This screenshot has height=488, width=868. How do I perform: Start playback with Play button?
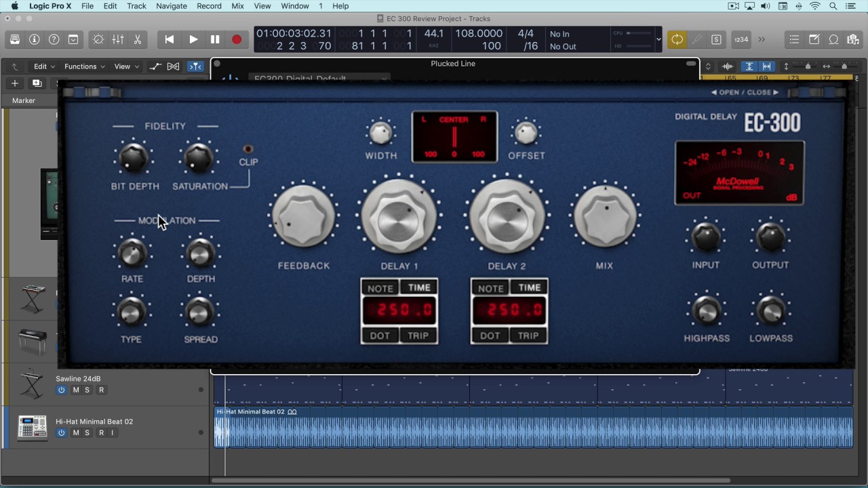(x=193, y=39)
